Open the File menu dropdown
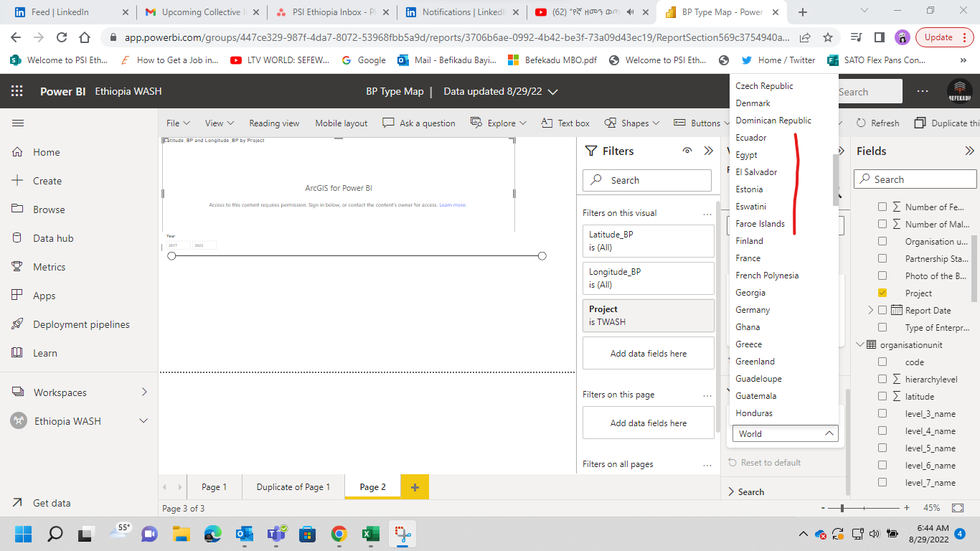 pos(178,123)
